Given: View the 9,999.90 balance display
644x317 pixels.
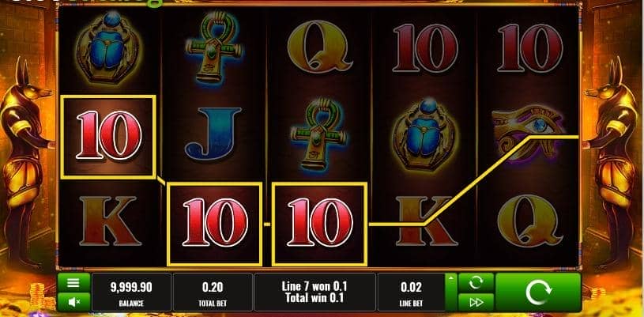Looking at the screenshot, I should pos(131,292).
